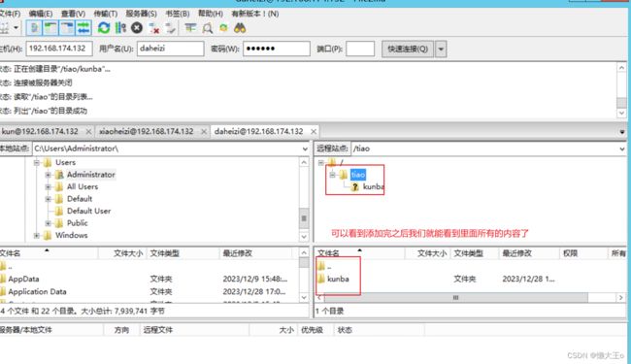
Task: Collapse the Users folder in local tree
Action: point(37,162)
